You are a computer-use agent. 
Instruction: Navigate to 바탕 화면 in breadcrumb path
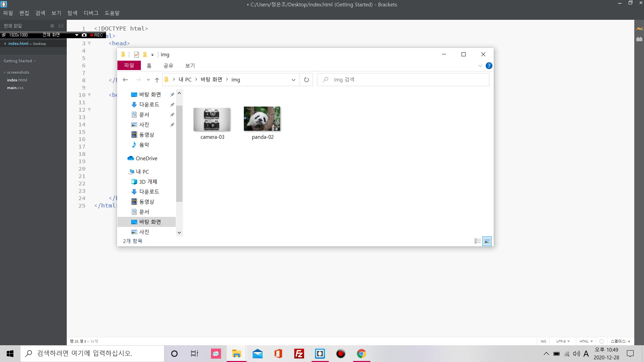pos(211,79)
